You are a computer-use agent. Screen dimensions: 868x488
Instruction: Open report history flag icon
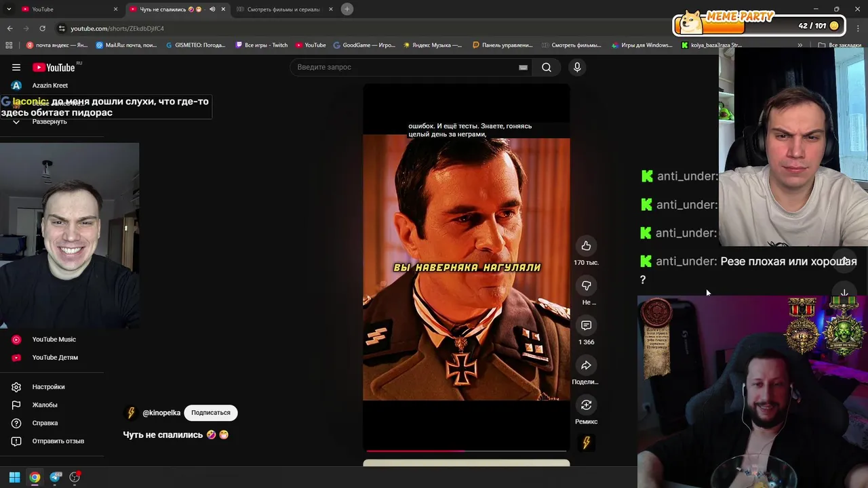[x=16, y=405]
